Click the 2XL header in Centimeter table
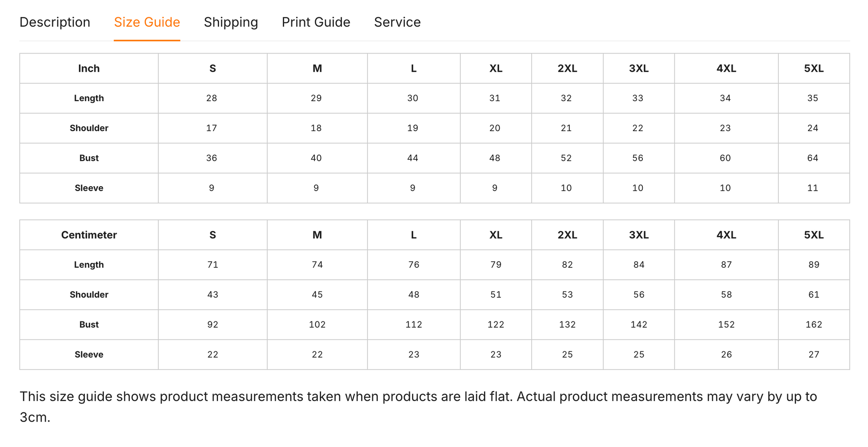Viewport: 868px width, 447px height. (567, 235)
